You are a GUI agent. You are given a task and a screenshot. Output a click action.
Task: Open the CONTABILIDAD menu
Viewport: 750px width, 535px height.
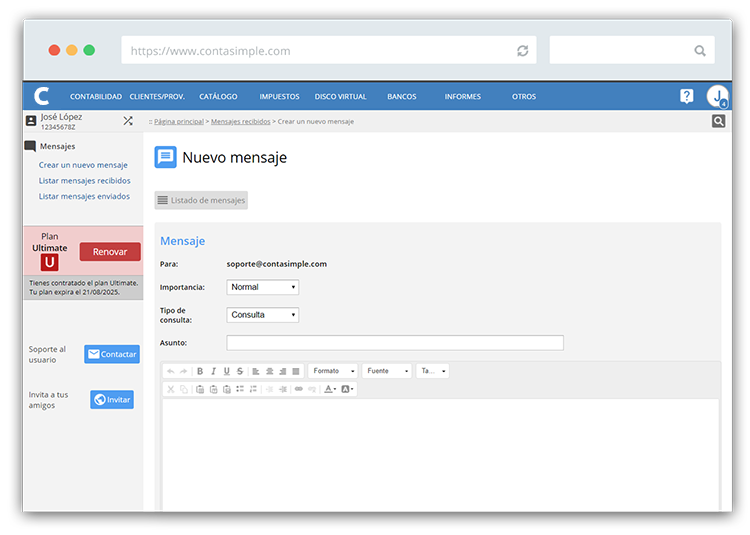tap(96, 97)
